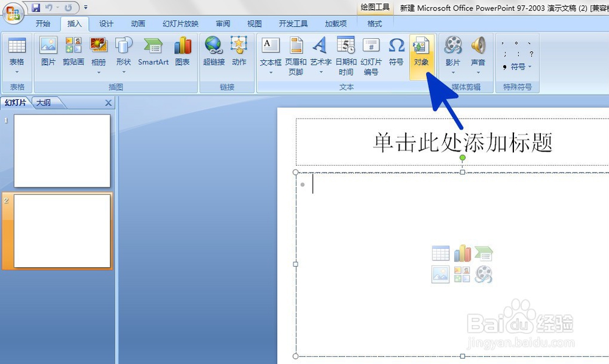Insert a table with the 表格 icon
This screenshot has width=609, height=364.
click(x=16, y=46)
